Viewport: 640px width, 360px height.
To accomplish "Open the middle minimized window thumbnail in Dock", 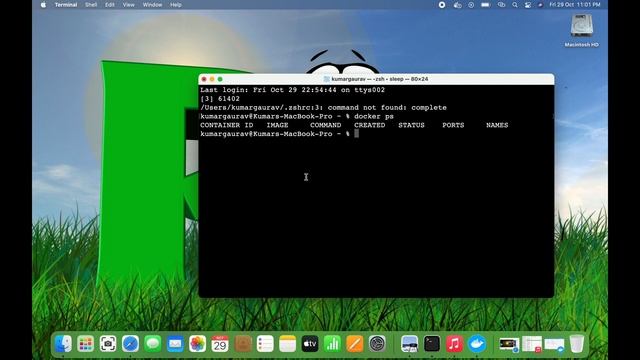I will [x=532, y=344].
